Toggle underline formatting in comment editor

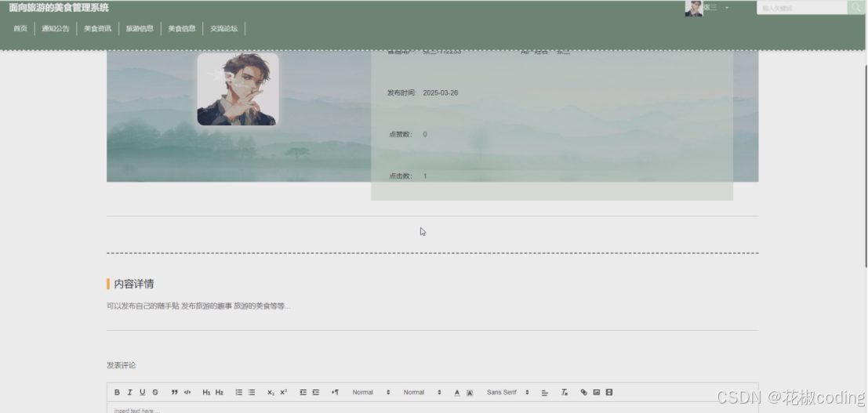tap(142, 392)
